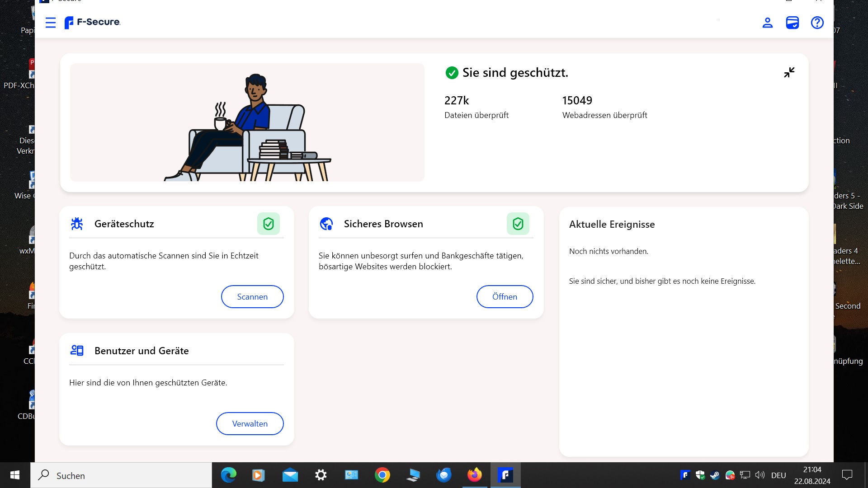
Task: Click the Geräteschutz bug icon
Action: point(77,224)
